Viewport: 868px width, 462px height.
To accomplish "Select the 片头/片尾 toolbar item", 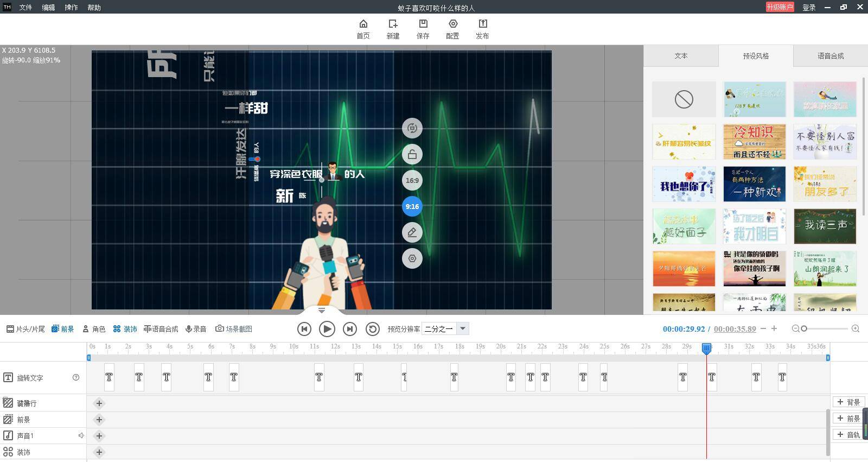I will click(25, 329).
